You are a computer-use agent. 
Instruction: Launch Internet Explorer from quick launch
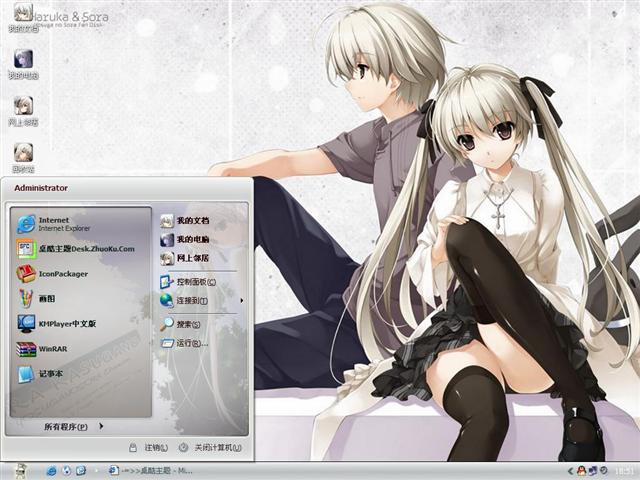(51, 471)
